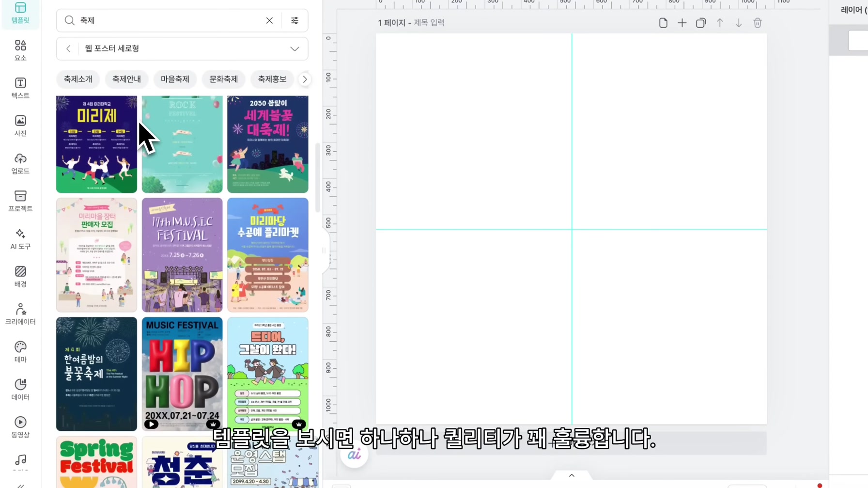This screenshot has width=868, height=488.
Task: Choose the HIP HOP Music Festival template
Action: (182, 374)
